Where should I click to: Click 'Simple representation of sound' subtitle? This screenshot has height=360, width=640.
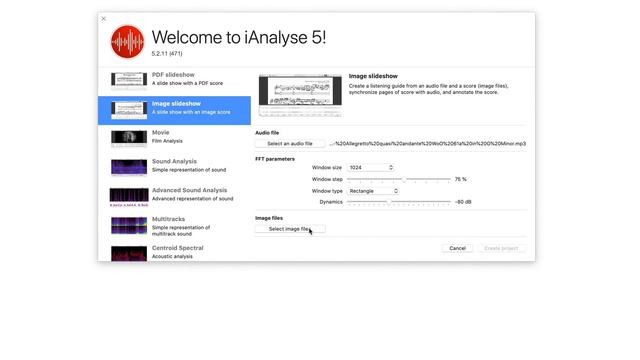(189, 170)
